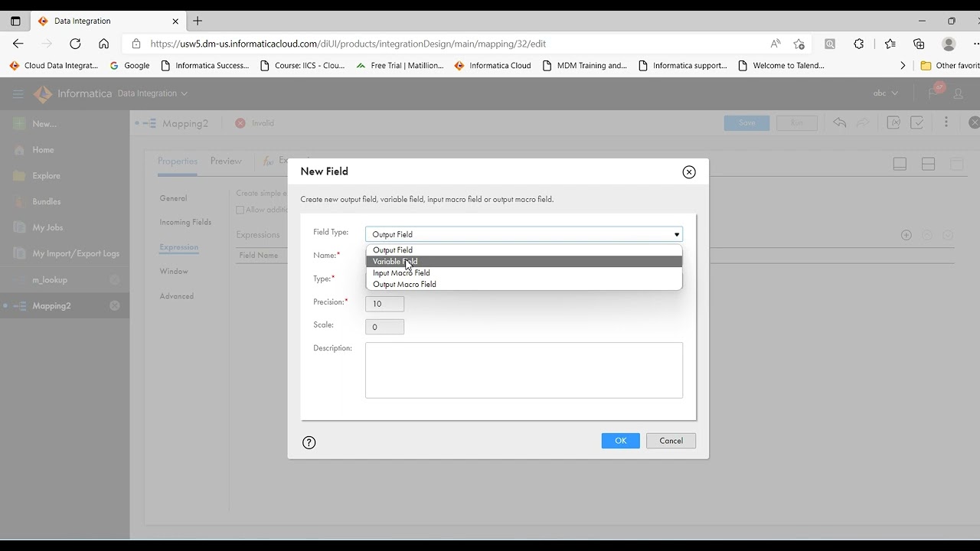Click the browser address bar URL
980x551 pixels.
coord(348,44)
